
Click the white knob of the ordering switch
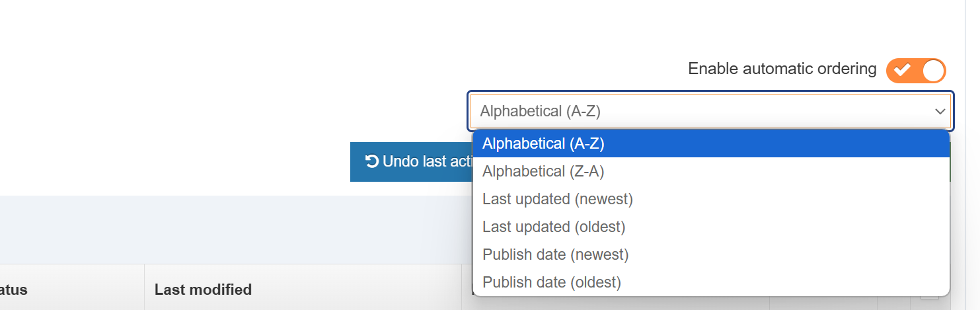tap(933, 70)
